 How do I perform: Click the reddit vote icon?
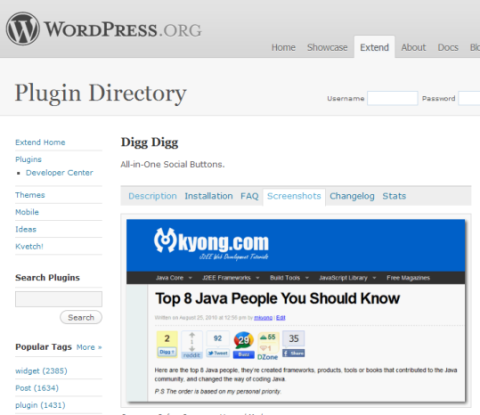coord(192,345)
